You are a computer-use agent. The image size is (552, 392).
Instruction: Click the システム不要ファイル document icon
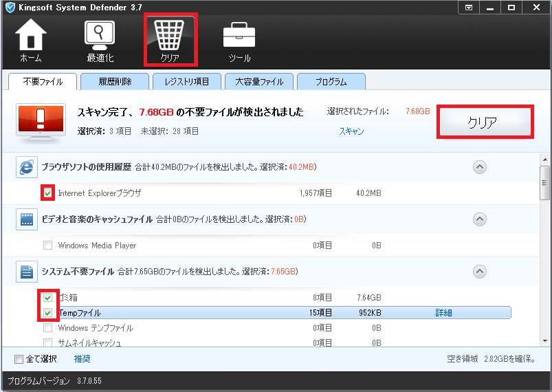(x=27, y=272)
